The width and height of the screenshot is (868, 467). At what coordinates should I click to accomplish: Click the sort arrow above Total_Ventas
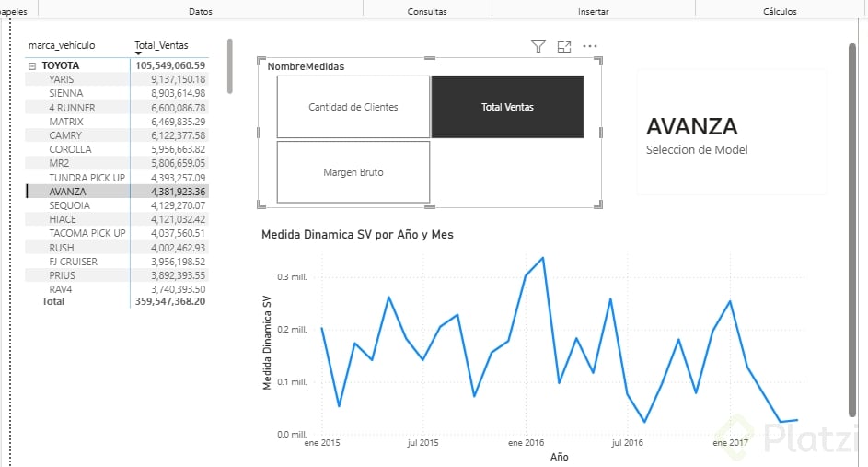click(x=138, y=54)
